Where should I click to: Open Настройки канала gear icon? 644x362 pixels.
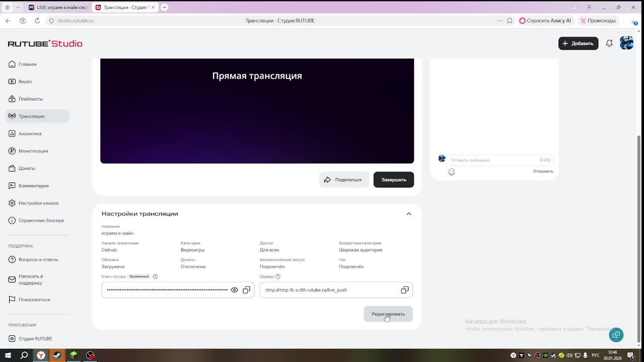(12, 203)
